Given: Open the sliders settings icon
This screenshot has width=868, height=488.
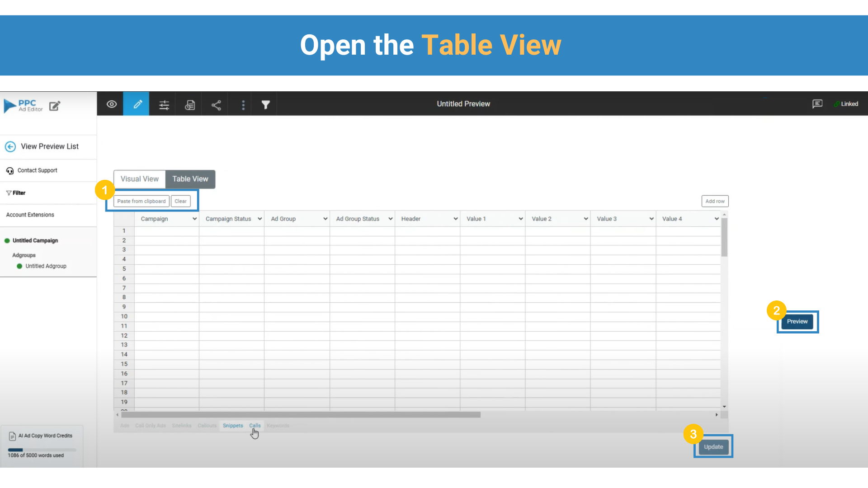Looking at the screenshot, I should pyautogui.click(x=164, y=105).
